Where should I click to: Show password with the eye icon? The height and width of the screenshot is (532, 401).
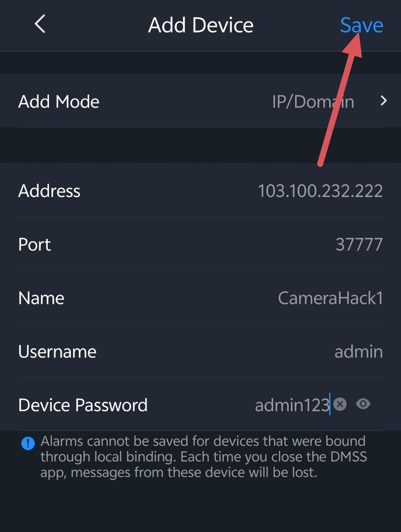click(363, 404)
